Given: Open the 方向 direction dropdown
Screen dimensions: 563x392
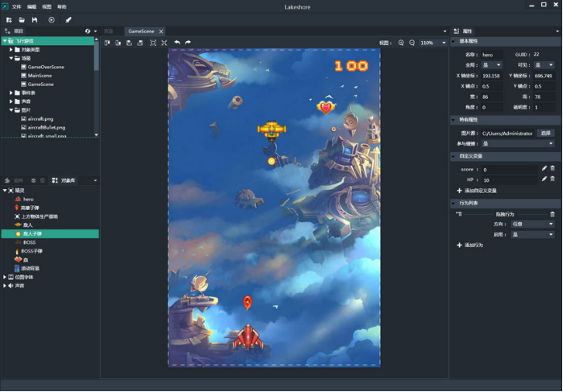Looking at the screenshot, I should click(533, 224).
